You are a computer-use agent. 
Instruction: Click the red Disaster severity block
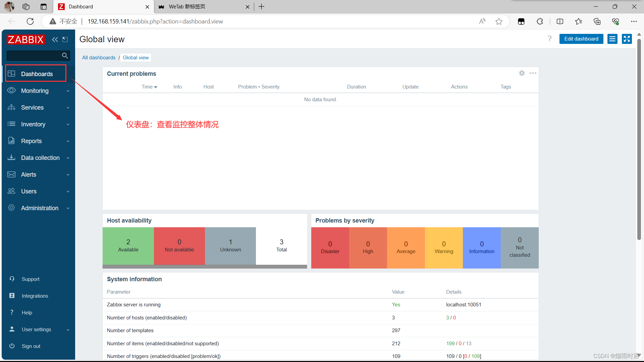pos(330,248)
